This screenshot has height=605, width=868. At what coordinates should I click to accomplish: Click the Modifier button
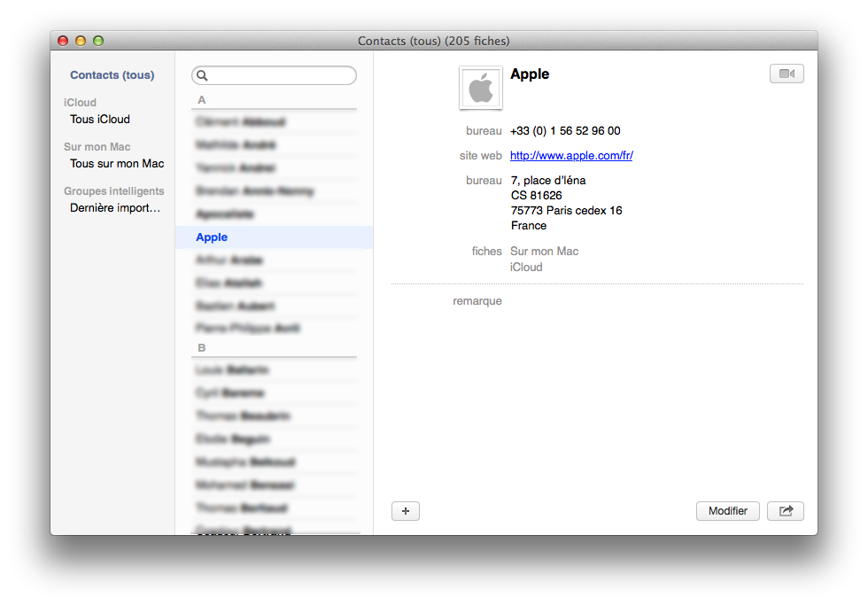pyautogui.click(x=727, y=511)
